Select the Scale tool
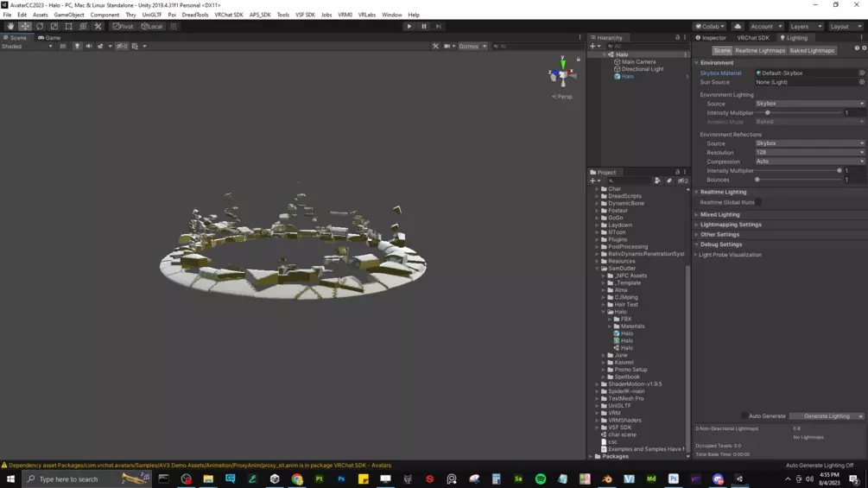Screen dimensions: 868x488 54,26
